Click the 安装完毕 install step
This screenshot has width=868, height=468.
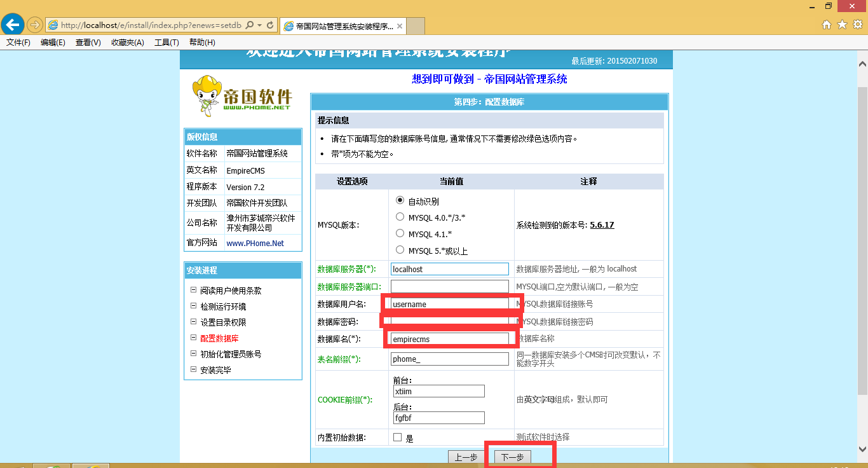pos(215,370)
